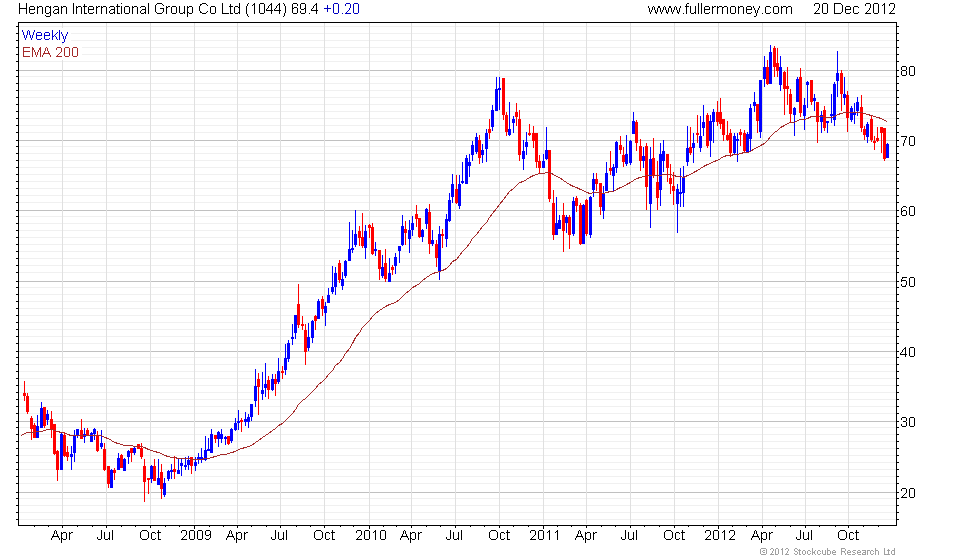This screenshot has height=560, width=980.
Task: Click the 30 price level on y-axis
Action: pos(907,422)
